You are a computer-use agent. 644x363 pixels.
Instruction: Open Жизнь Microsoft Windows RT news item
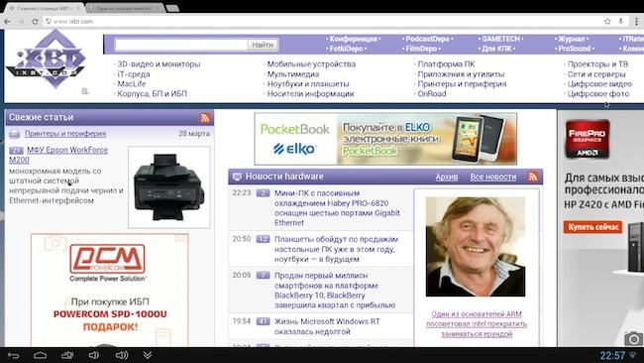coord(327,326)
